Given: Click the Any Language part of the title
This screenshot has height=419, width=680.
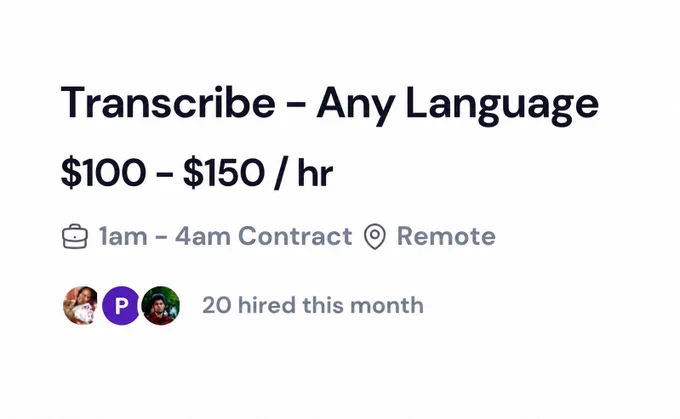Looking at the screenshot, I should 458,105.
